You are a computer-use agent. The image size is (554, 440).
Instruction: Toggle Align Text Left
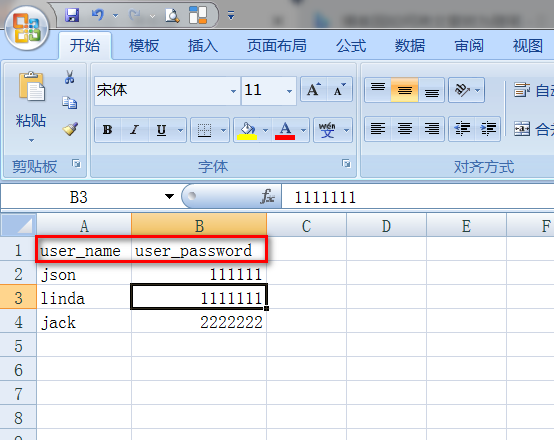pos(378,129)
